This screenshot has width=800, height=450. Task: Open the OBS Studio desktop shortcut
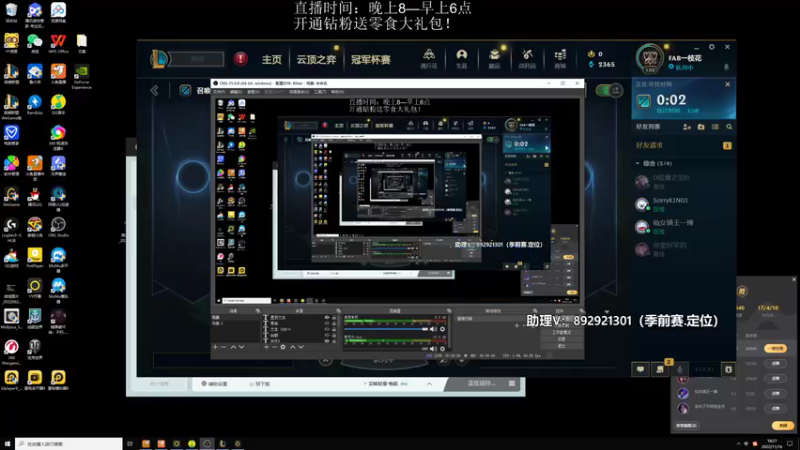coord(58,228)
